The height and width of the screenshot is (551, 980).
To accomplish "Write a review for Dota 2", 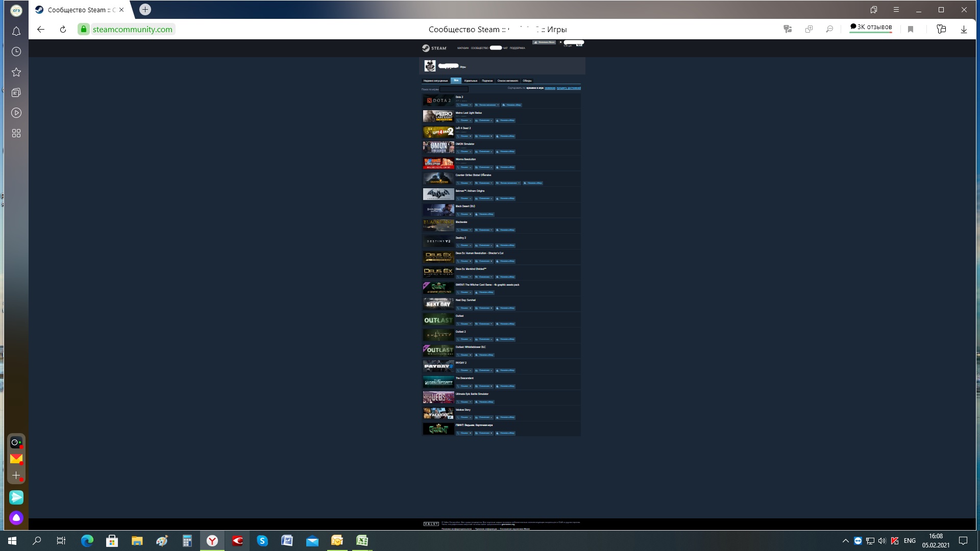I will point(511,105).
